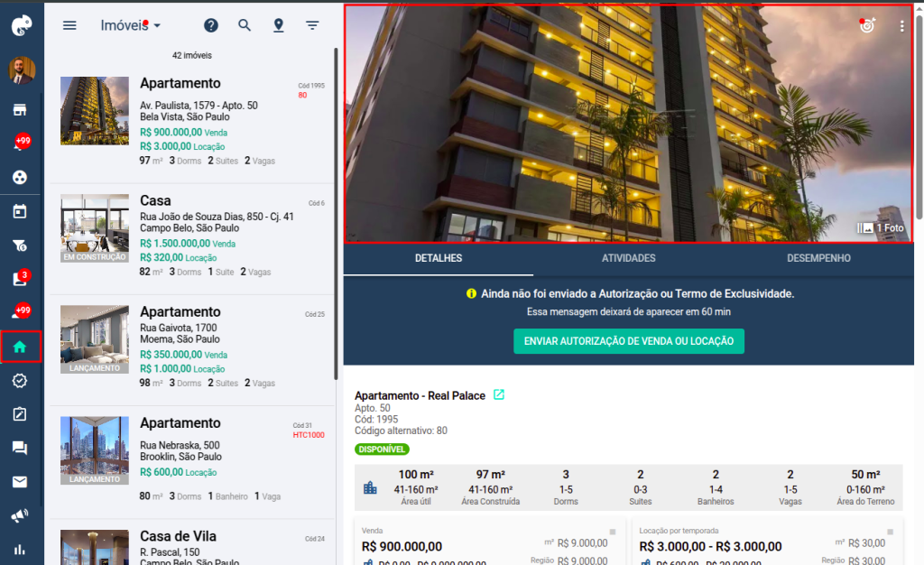Open the Rua Gaivota apartment thumbnail
This screenshot has width=924, height=565.
(94, 339)
